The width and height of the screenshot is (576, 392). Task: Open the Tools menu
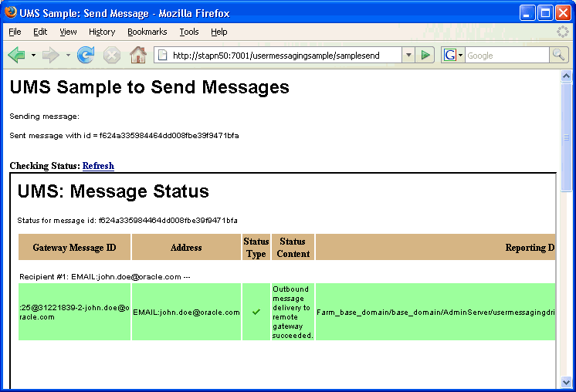point(189,32)
